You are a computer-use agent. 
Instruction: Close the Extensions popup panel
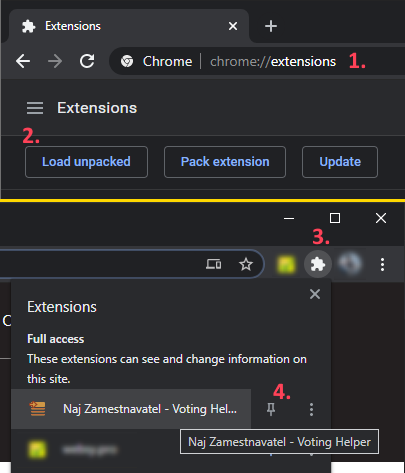point(315,294)
